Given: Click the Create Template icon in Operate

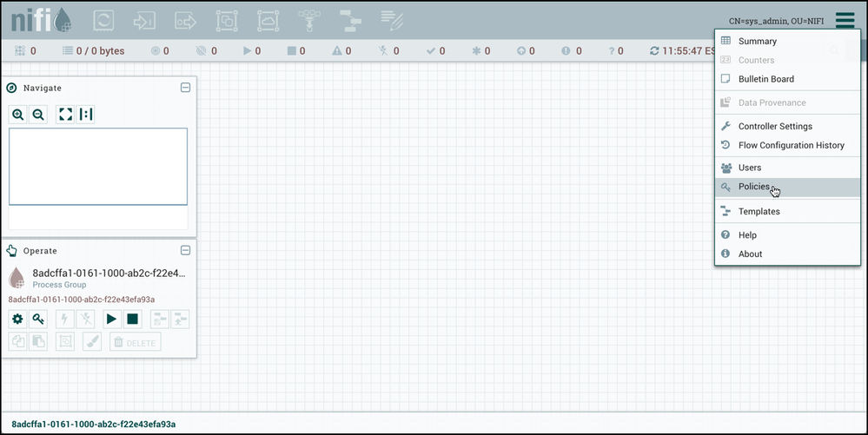Looking at the screenshot, I should click(159, 319).
